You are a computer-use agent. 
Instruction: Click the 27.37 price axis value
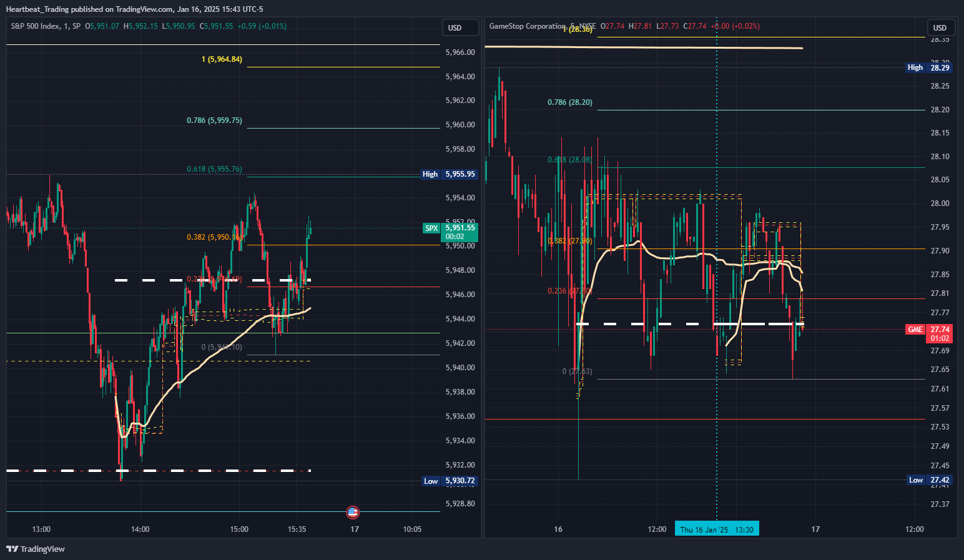tap(940, 504)
